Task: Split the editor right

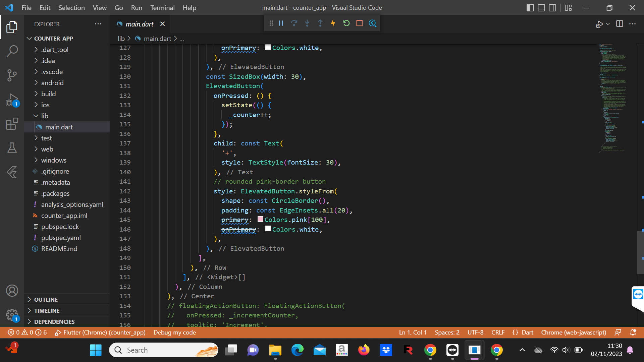Action: point(620,24)
